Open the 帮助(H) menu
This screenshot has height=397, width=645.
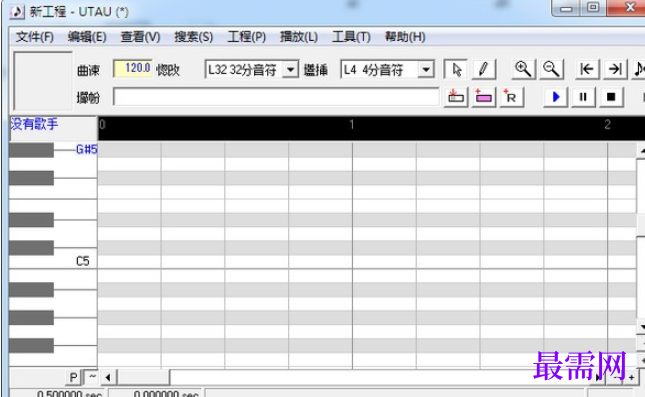pyautogui.click(x=405, y=37)
